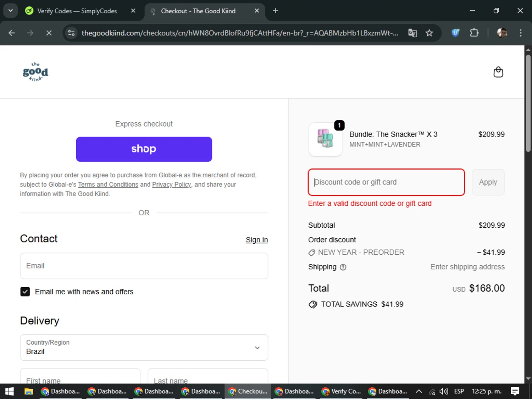532x399 pixels.
Task: Show hidden system tray icons
Action: pos(419,391)
